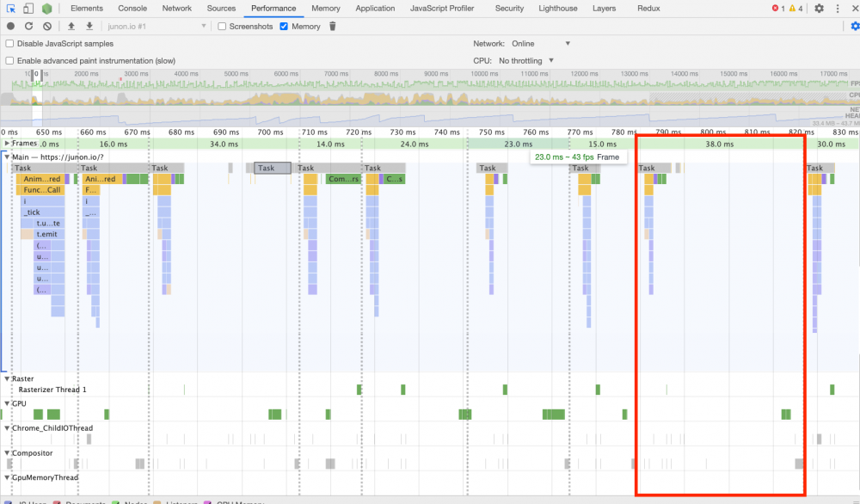The width and height of the screenshot is (860, 504).
Task: Tick Enable advanced paint instrumentation option
Action: 9,61
